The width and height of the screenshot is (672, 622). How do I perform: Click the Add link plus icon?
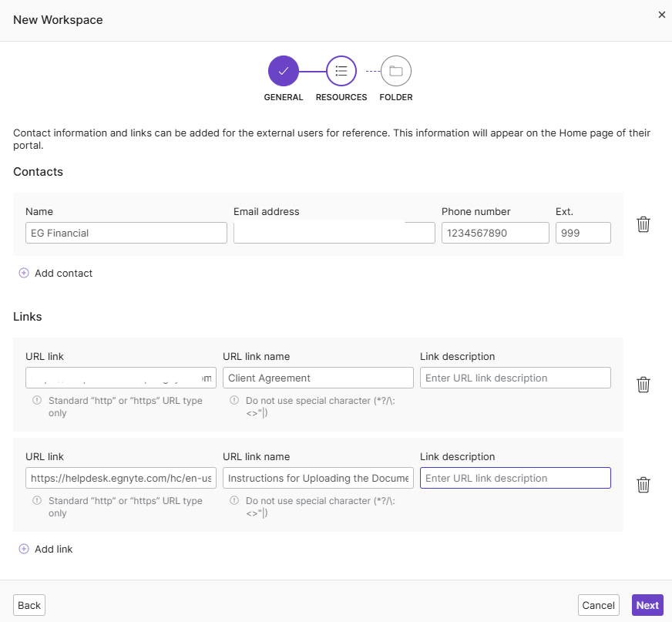(x=24, y=549)
